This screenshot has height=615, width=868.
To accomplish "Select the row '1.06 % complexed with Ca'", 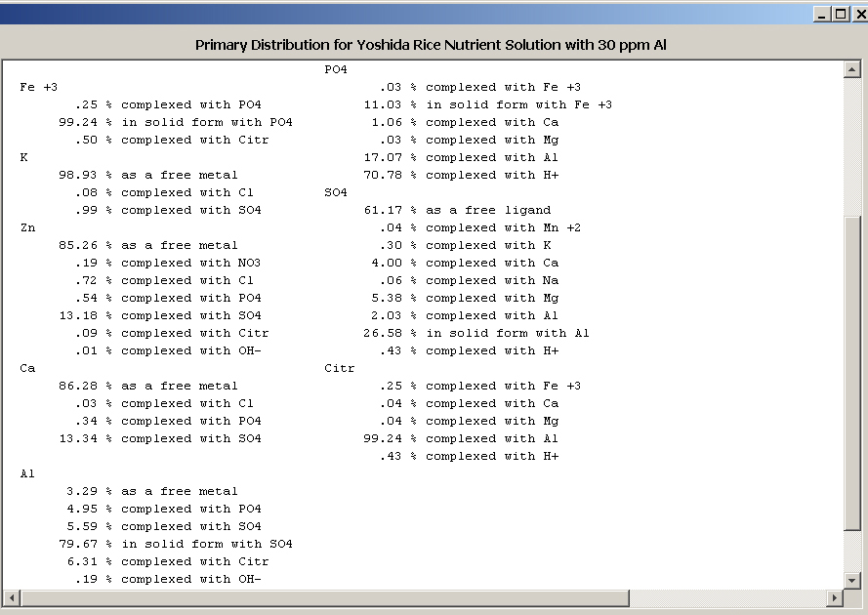I will click(465, 122).
